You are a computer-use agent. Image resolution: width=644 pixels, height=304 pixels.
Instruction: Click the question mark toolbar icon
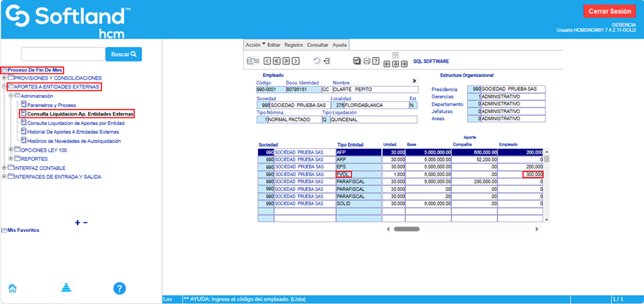[x=375, y=61]
